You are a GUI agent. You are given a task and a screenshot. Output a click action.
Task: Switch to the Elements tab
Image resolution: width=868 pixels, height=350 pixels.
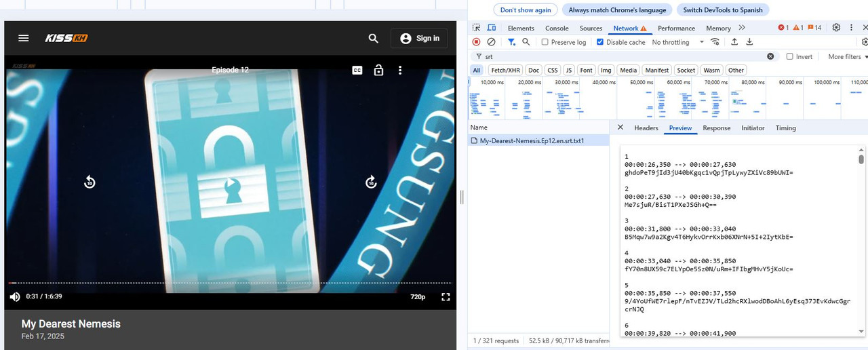pyautogui.click(x=521, y=28)
